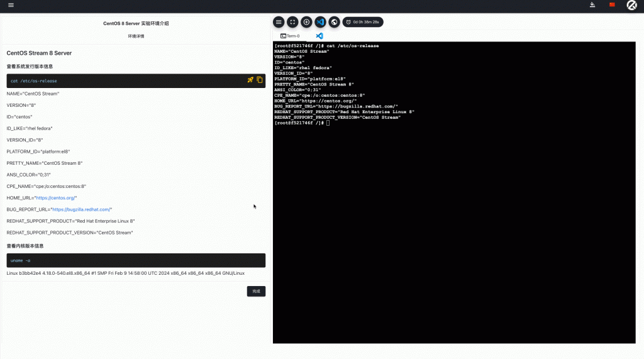Click the CPE_NAME line in the terminal output
Screen dimensions: 644x359
pyautogui.click(x=319, y=96)
